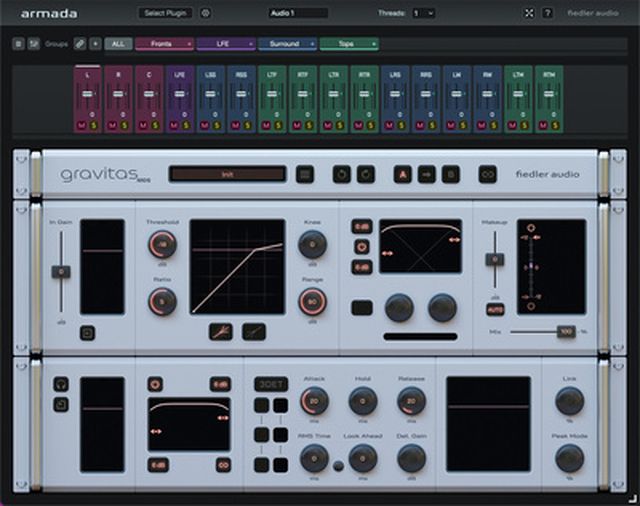Click the 3DET detection button
This screenshot has height=506, width=640.
(x=271, y=384)
